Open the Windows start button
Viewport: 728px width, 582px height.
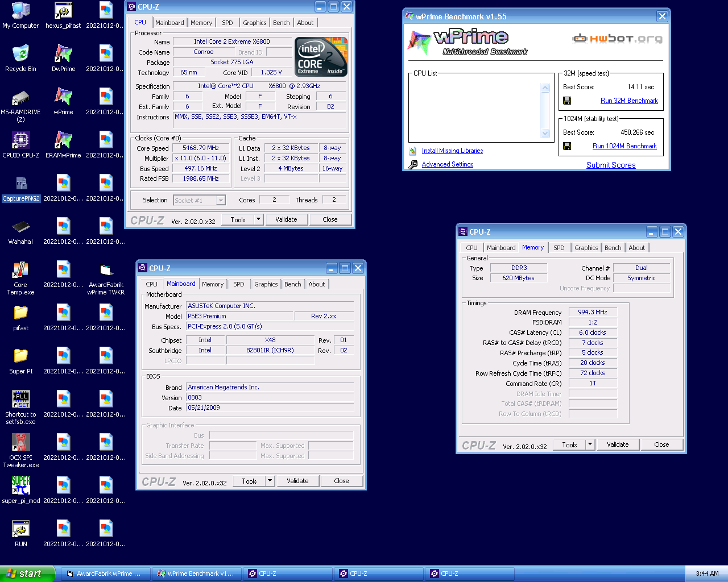(x=27, y=573)
